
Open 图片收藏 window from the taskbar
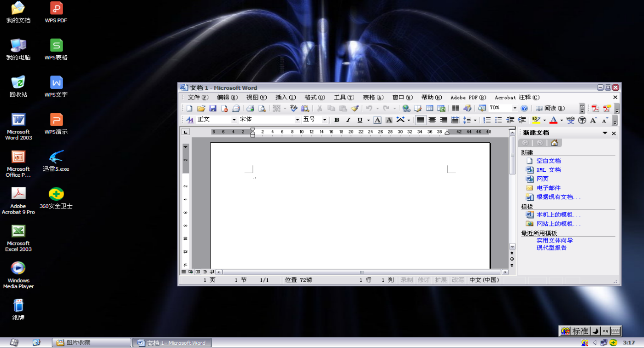pyautogui.click(x=91, y=342)
